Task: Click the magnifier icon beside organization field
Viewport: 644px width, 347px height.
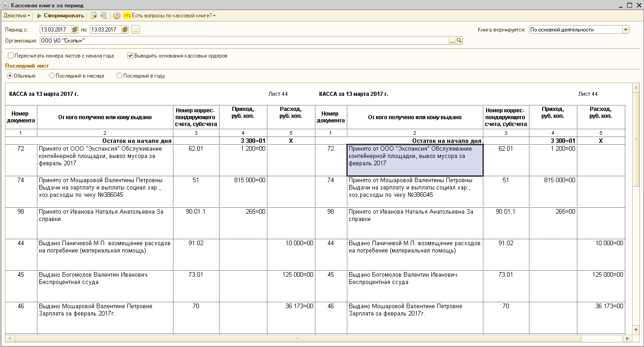Action: pyautogui.click(x=460, y=41)
